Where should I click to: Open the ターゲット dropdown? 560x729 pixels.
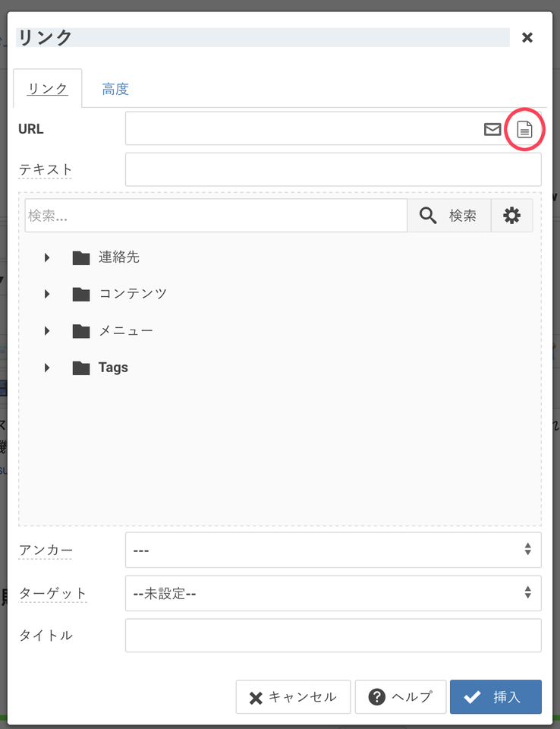pyautogui.click(x=332, y=593)
